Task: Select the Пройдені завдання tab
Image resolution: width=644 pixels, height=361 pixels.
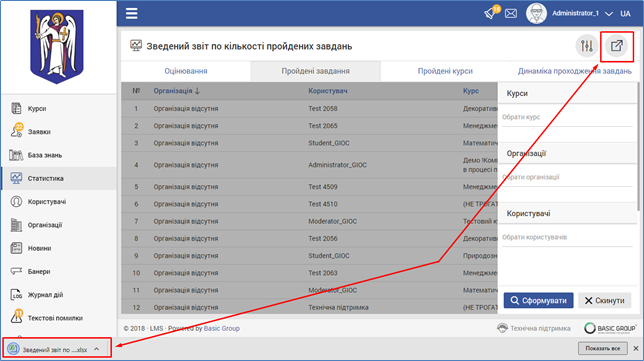Action: (315, 71)
